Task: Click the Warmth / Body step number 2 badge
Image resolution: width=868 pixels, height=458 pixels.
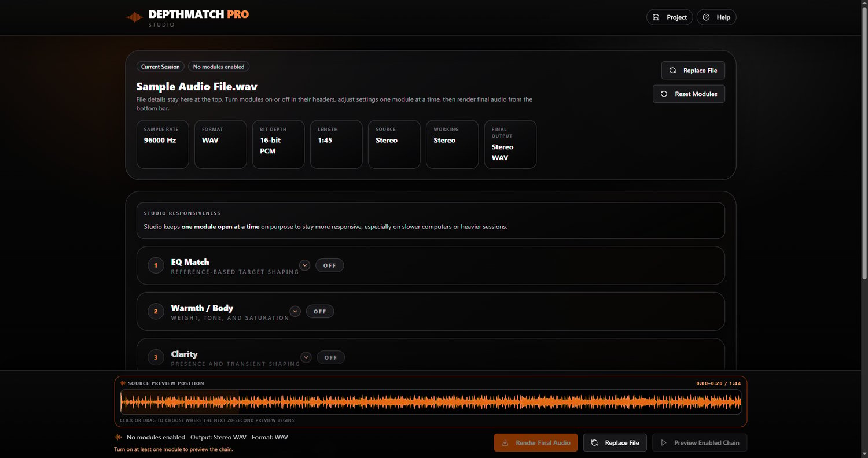Action: [156, 312]
